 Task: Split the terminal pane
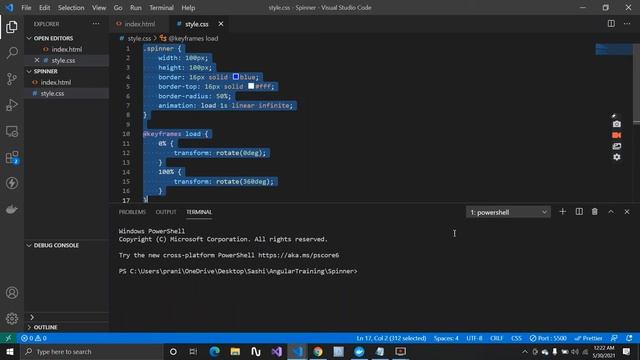579,211
